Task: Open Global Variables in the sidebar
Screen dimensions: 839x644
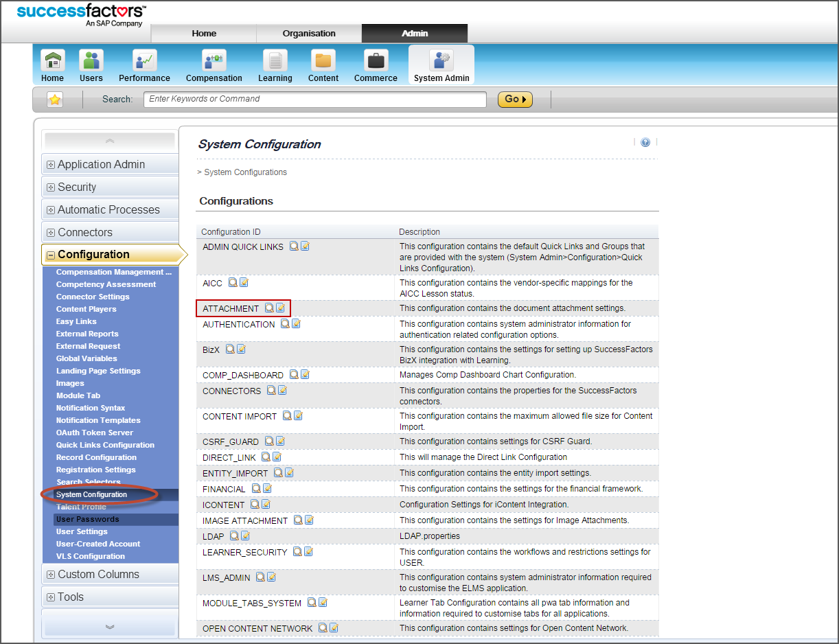Action: 87,358
